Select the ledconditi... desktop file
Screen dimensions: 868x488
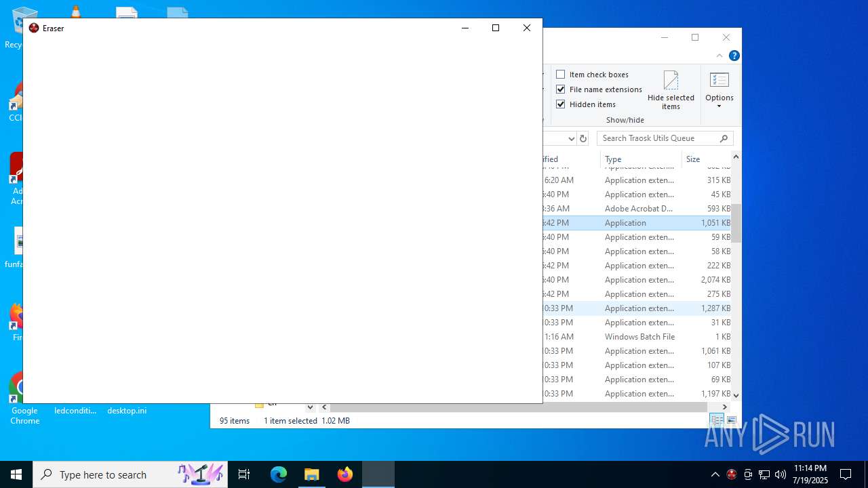tap(75, 410)
